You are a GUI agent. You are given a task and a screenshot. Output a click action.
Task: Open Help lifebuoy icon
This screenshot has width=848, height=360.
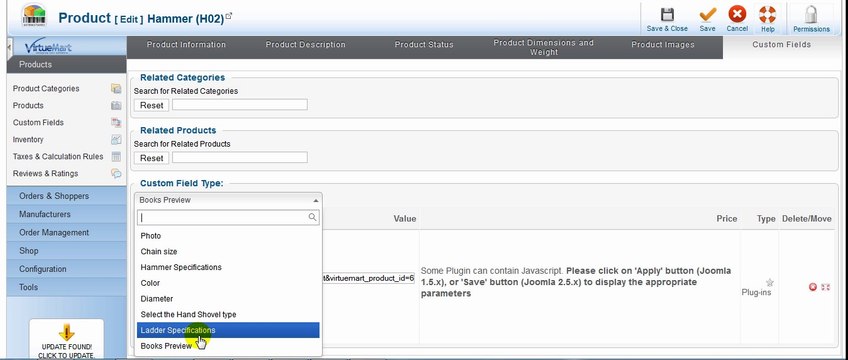click(767, 14)
